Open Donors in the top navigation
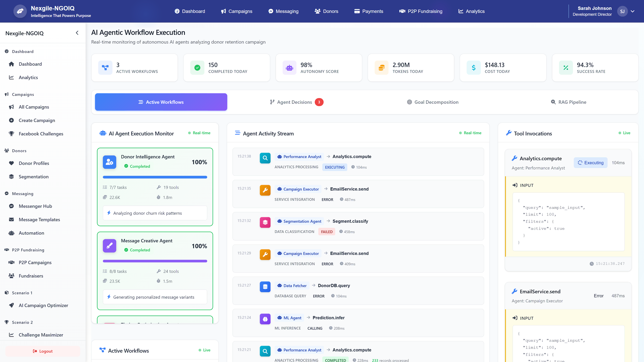 [326, 11]
